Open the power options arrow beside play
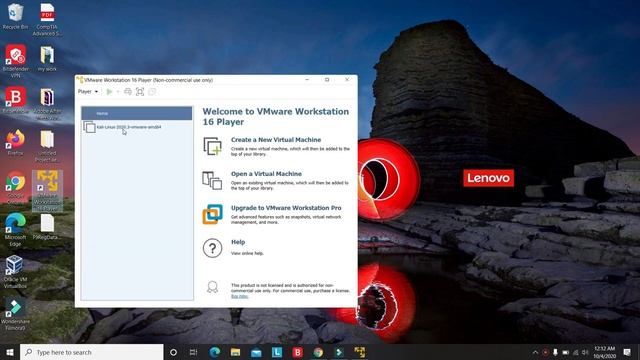This screenshot has height=360, width=640. coord(118,92)
